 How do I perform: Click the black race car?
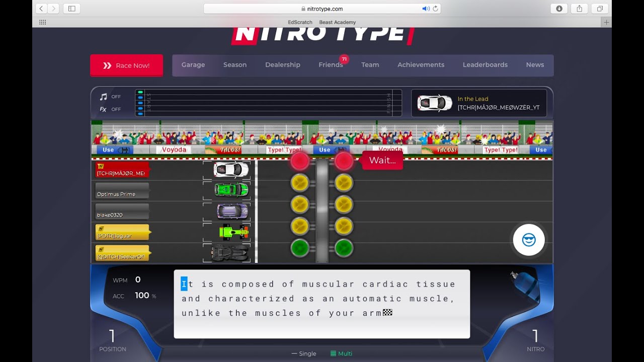click(x=230, y=252)
